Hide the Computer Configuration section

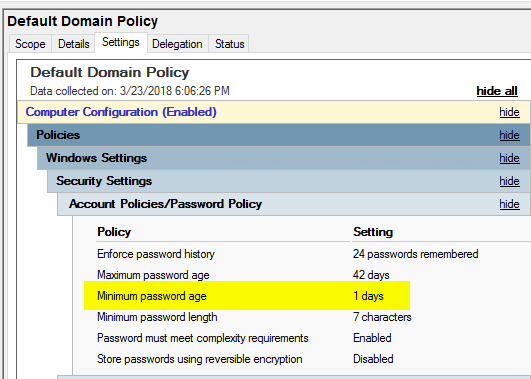(509, 112)
